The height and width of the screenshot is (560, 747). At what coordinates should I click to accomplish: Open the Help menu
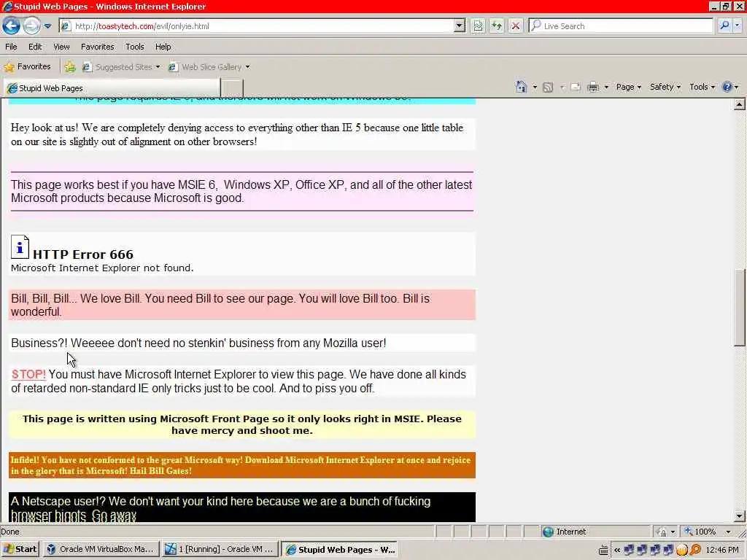click(163, 47)
